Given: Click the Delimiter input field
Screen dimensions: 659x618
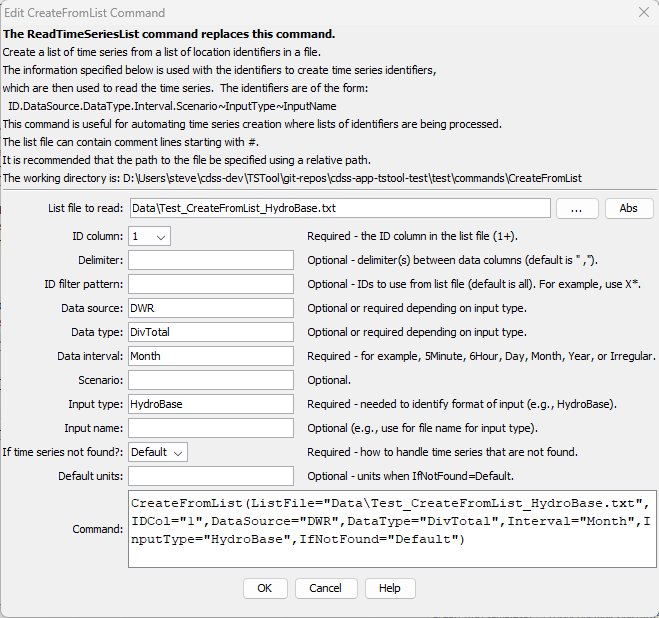Looking at the screenshot, I should (x=211, y=260).
